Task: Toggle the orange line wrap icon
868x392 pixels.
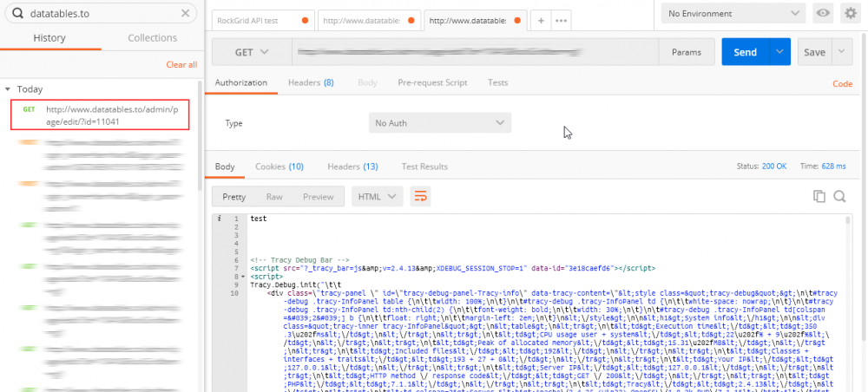Action: click(x=421, y=197)
